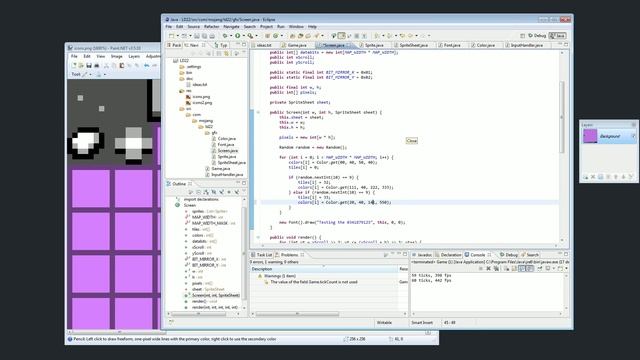
Task: Click the Description column header
Action: pos(324,269)
